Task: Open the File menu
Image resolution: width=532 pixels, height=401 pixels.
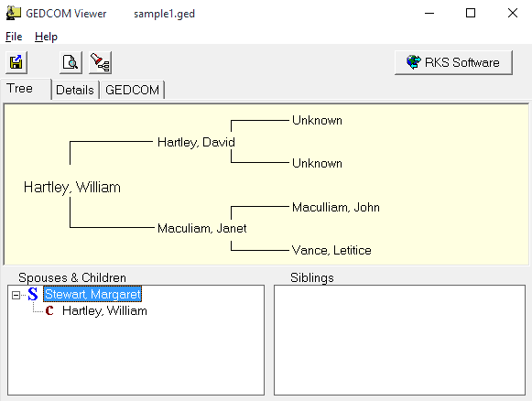Action: [x=14, y=37]
